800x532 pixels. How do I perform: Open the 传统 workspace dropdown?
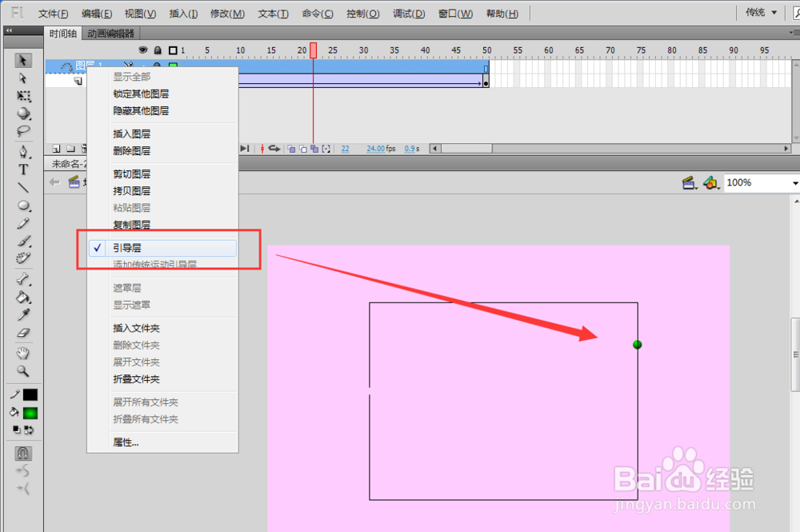(762, 12)
